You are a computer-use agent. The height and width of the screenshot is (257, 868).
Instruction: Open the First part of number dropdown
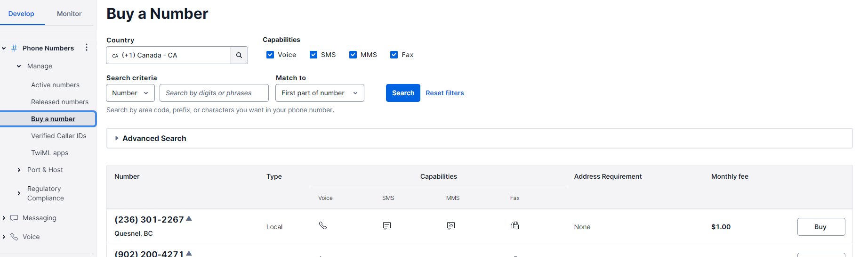click(x=320, y=93)
